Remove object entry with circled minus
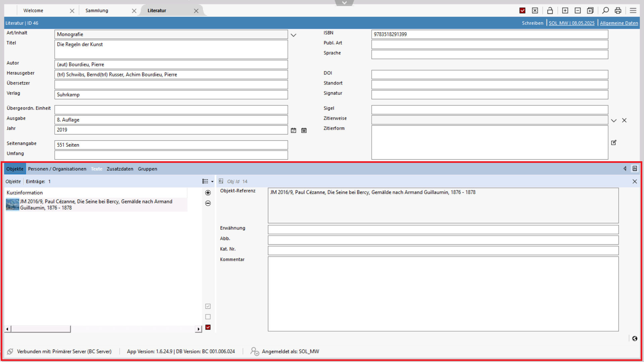 pos(208,203)
